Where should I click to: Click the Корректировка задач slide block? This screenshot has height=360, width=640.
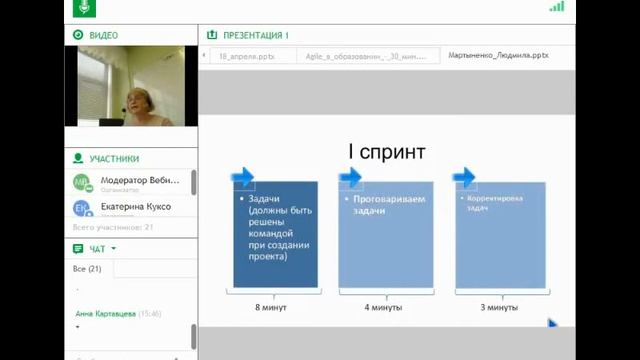(500, 235)
